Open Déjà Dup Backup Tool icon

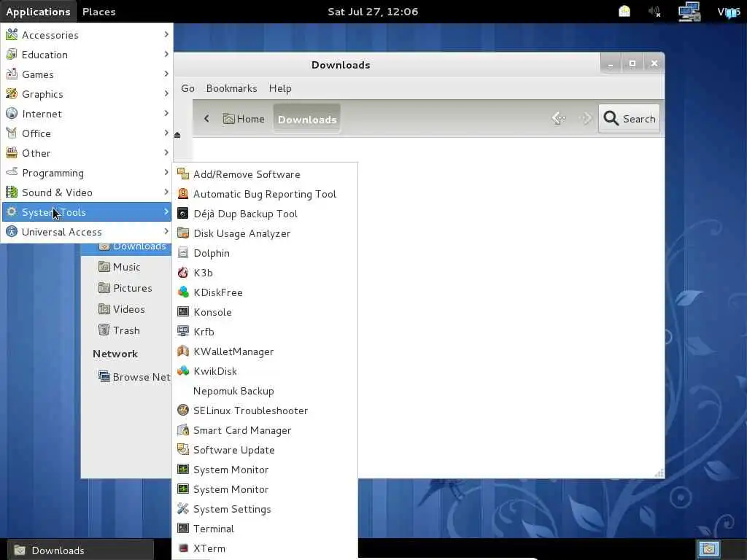point(183,214)
